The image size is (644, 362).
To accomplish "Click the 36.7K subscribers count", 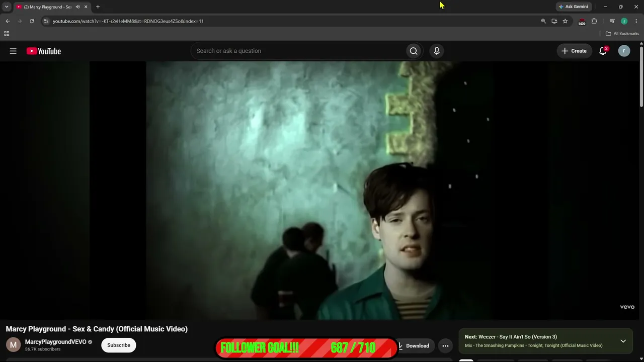I will 43,349.
